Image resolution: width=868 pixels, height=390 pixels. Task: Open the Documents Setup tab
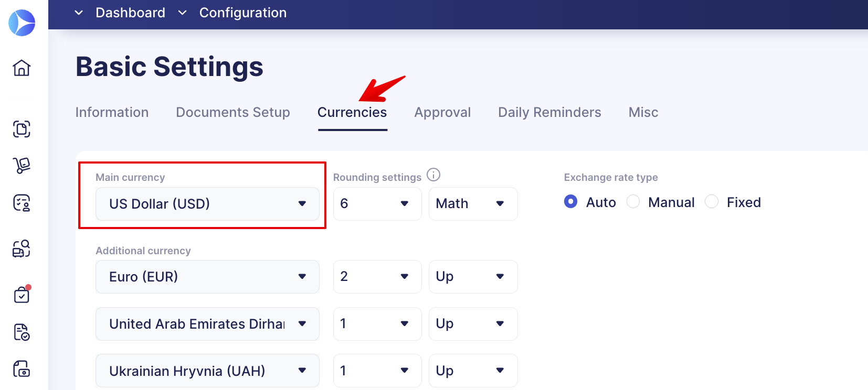[x=233, y=112]
